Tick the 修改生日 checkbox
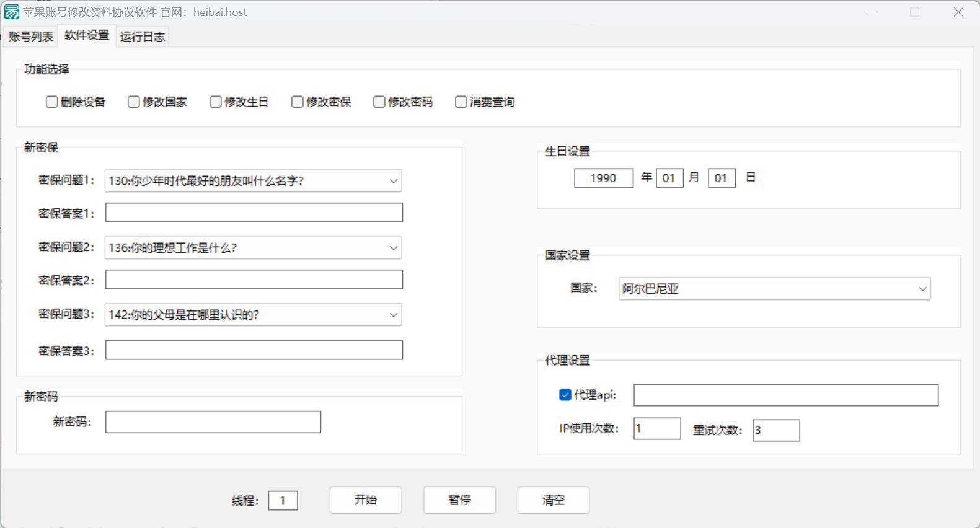The image size is (980, 528). (216, 102)
